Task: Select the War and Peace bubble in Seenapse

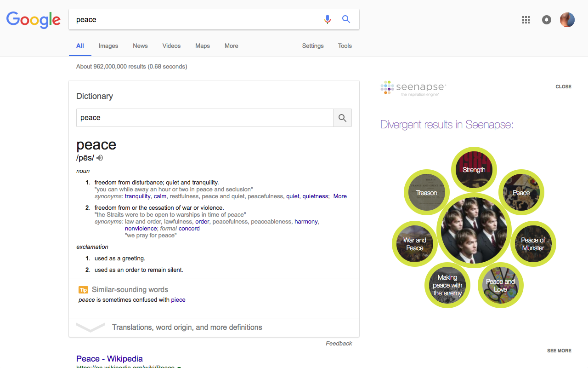Action: coord(414,244)
